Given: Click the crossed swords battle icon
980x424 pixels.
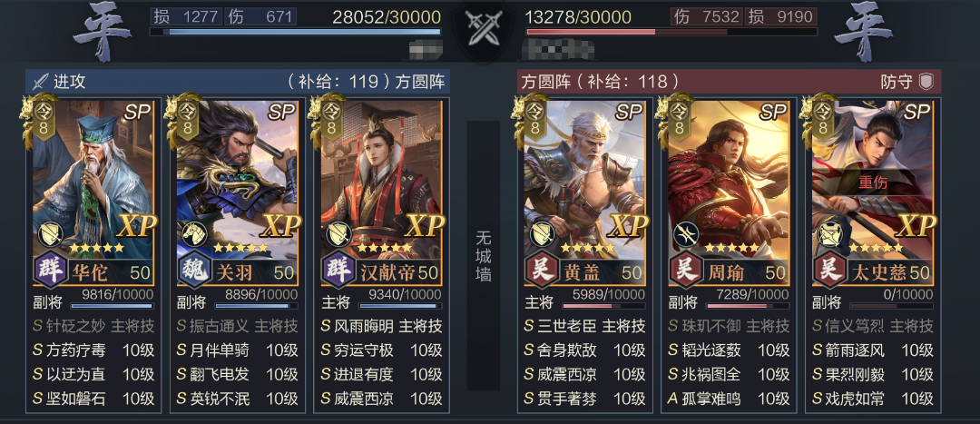Looking at the screenshot, I should tap(483, 27).
